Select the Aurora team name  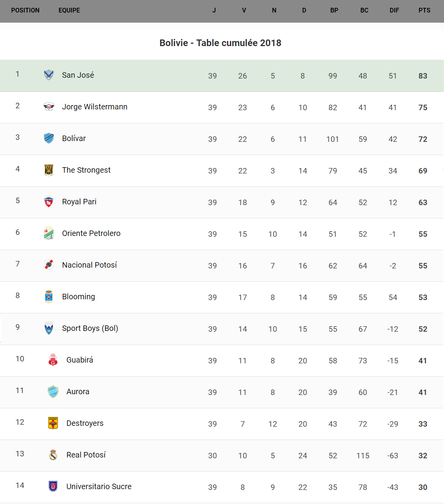(x=78, y=391)
